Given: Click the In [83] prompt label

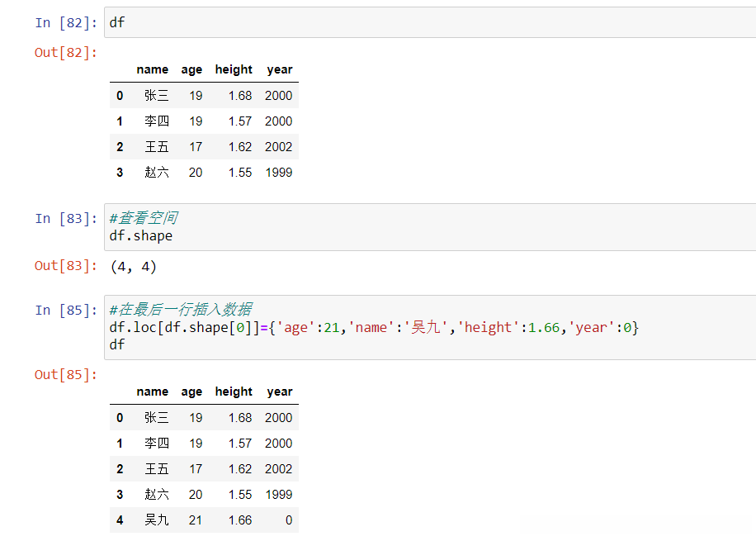Looking at the screenshot, I should 65,219.
